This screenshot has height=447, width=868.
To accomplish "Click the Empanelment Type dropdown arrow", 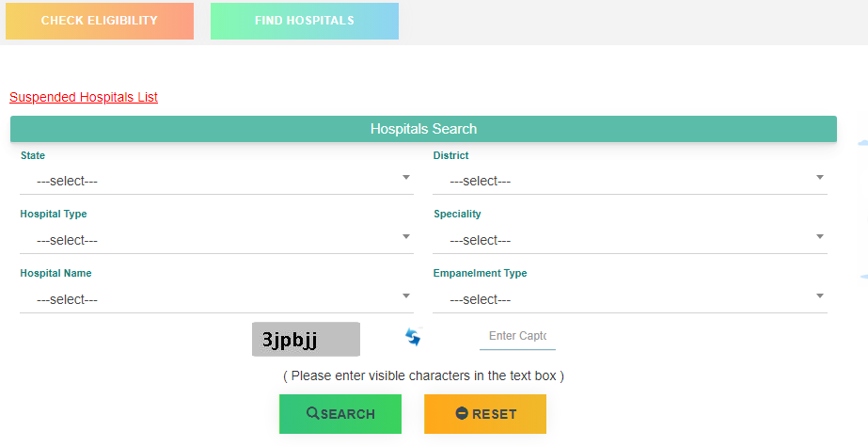I will [x=820, y=295].
